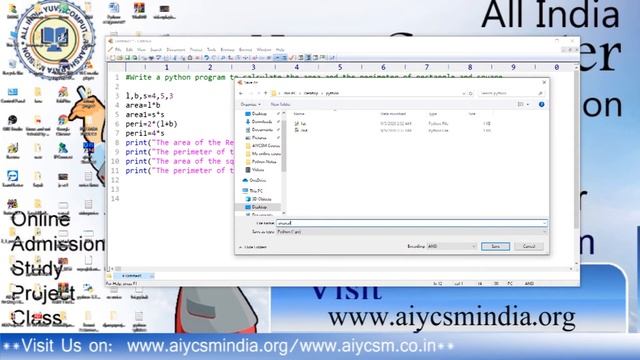Open the File menu in the editor
Viewport: 640px width, 360px height.
click(118, 50)
